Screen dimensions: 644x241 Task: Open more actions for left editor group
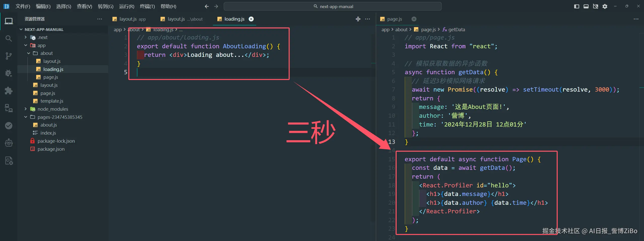[367, 19]
